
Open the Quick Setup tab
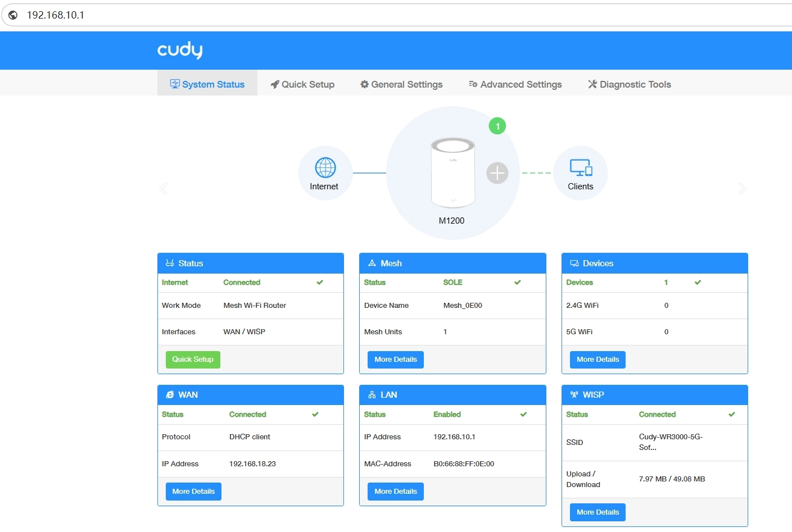[302, 84]
